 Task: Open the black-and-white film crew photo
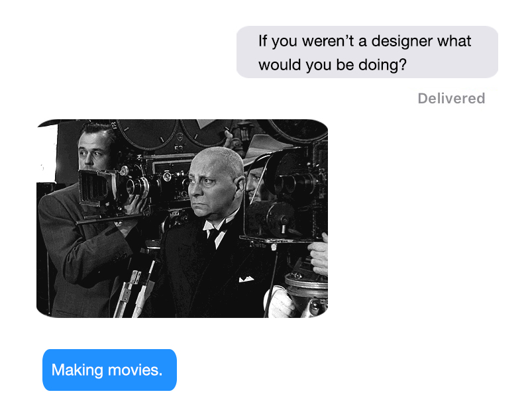(x=182, y=218)
